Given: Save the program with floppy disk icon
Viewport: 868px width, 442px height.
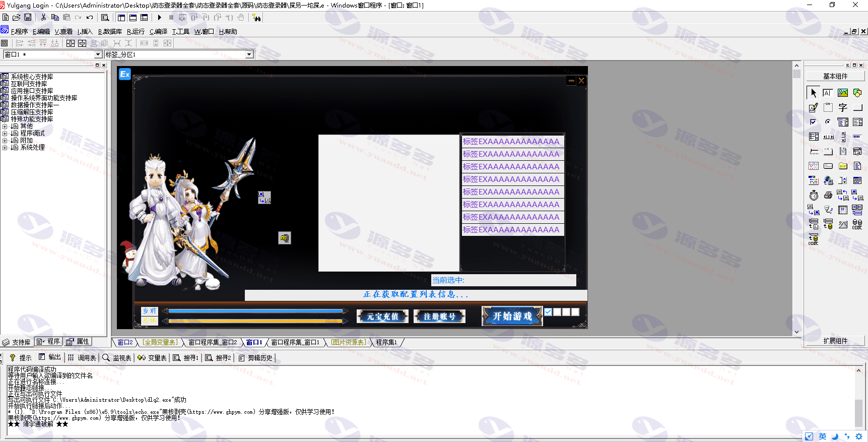Looking at the screenshot, I should point(28,18).
